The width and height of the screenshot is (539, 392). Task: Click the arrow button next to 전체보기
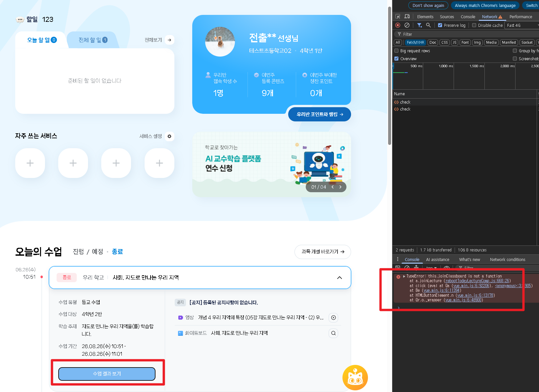[x=169, y=40]
